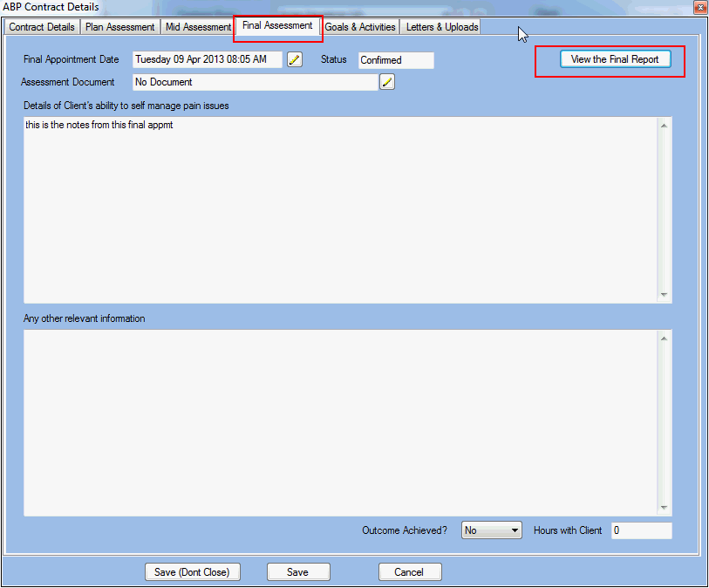Click the Assessment Document field
This screenshot has width=709, height=588.
point(255,82)
